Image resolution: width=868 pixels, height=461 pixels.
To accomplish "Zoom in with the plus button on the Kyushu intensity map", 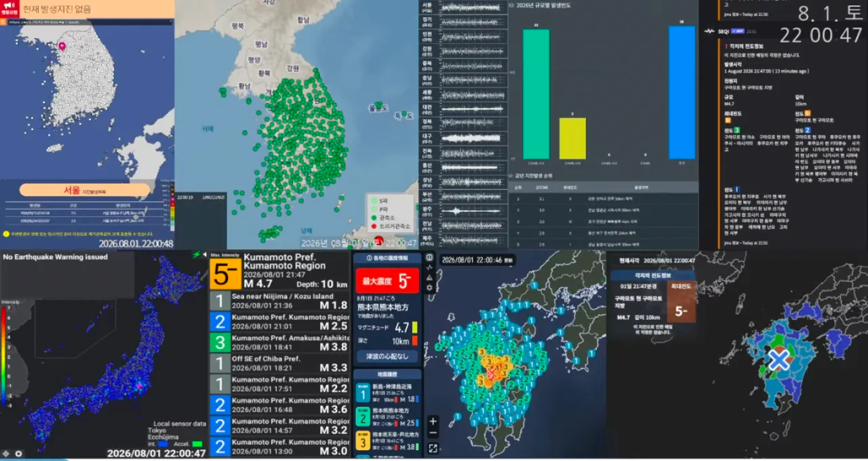I will coord(433,421).
